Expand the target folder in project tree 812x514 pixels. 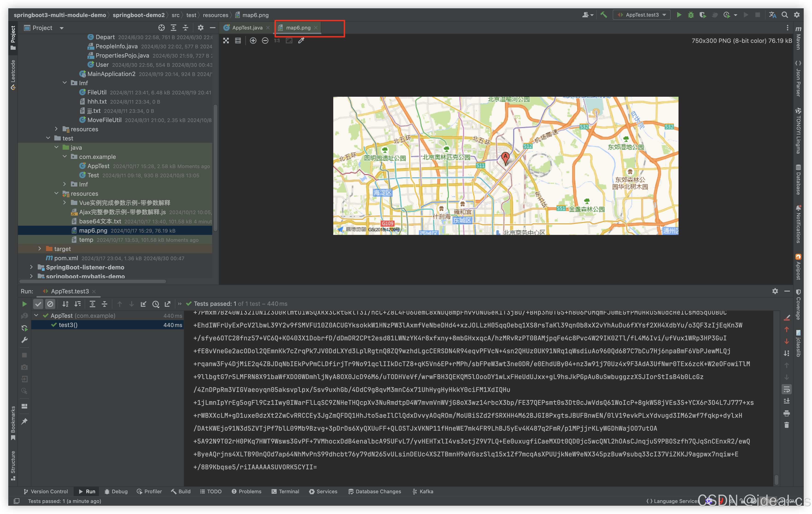click(x=40, y=249)
